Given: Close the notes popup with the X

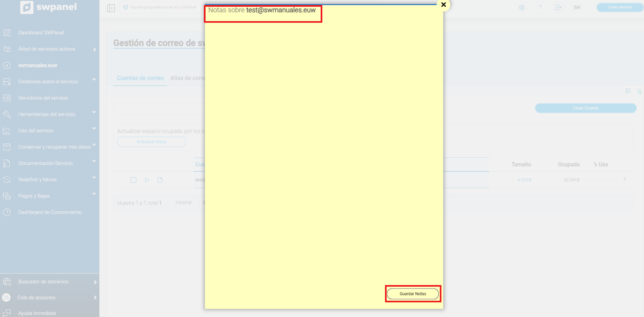Looking at the screenshot, I should click(443, 5).
